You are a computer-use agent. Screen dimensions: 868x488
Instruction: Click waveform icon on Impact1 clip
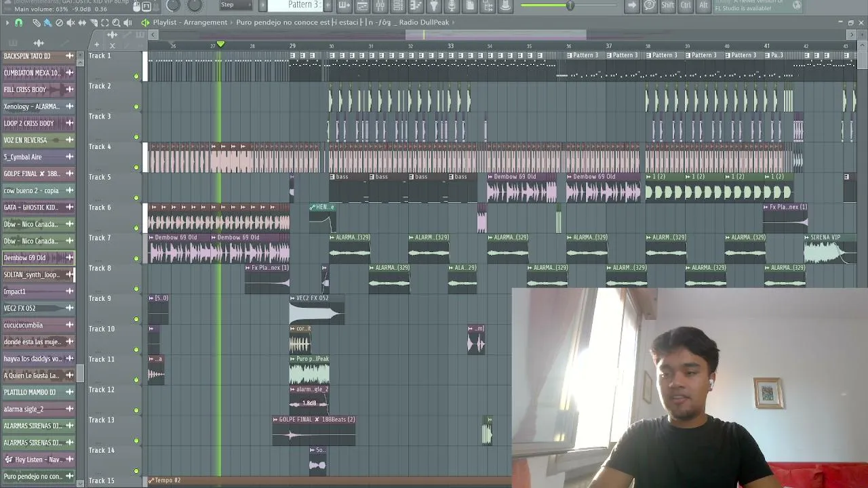[69, 291]
